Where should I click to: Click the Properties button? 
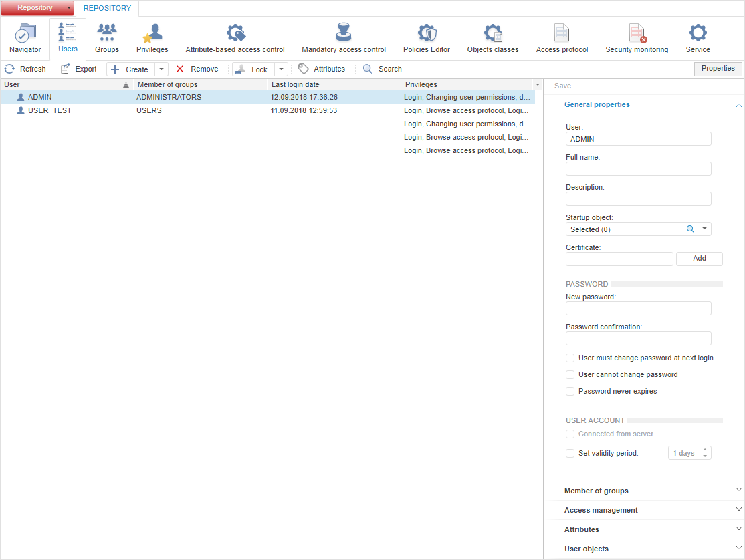click(x=718, y=69)
